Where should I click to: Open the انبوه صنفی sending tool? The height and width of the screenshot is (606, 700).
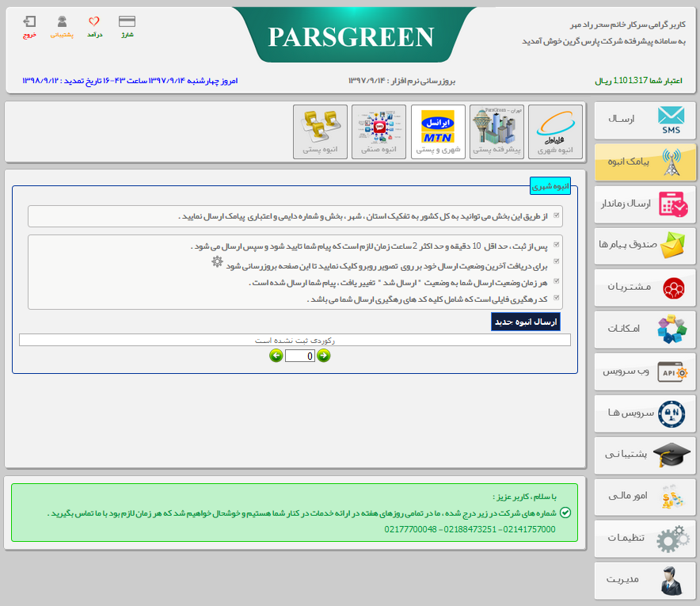click(379, 131)
